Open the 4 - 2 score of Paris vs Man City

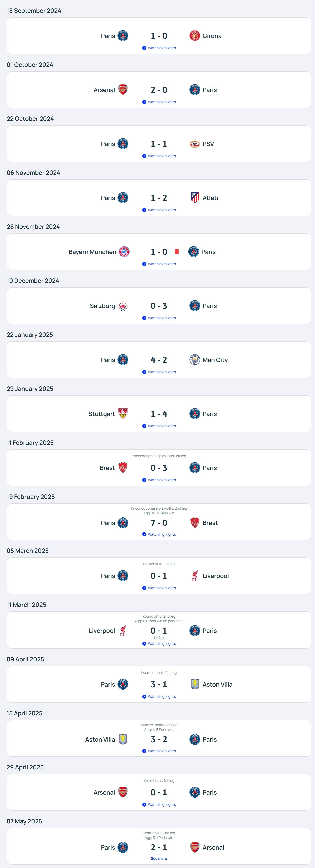(x=159, y=360)
